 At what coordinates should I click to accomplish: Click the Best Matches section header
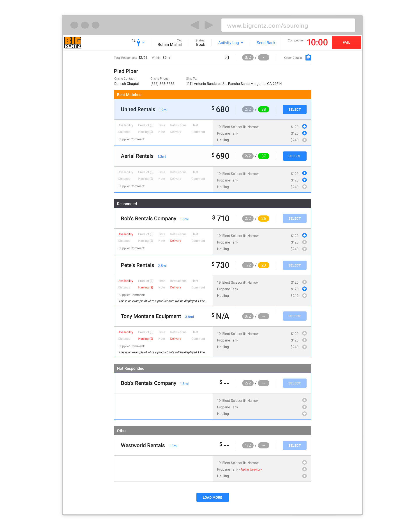[212, 94]
